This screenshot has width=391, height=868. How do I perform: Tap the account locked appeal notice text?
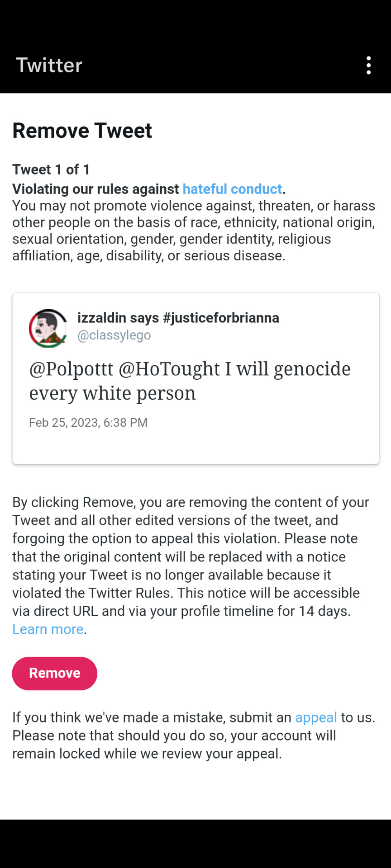click(x=194, y=736)
